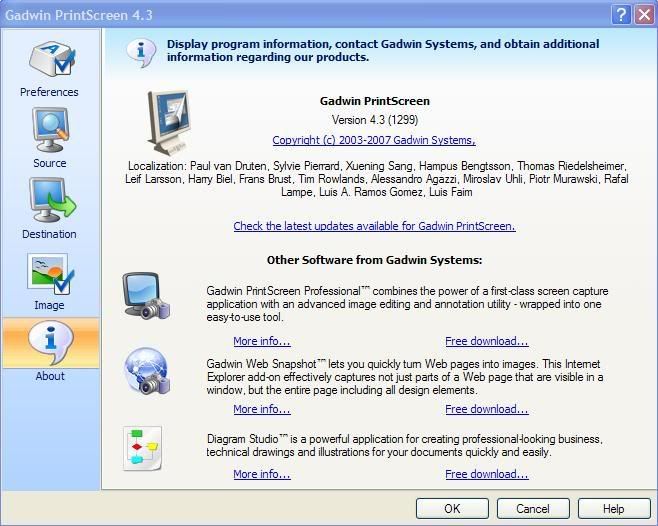Open the Help button at bottom
658x526 pixels.
click(614, 509)
